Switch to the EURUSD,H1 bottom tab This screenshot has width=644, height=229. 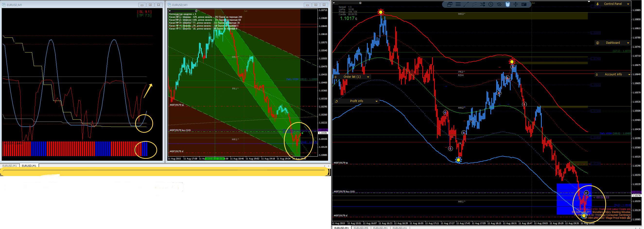(x=400, y=228)
